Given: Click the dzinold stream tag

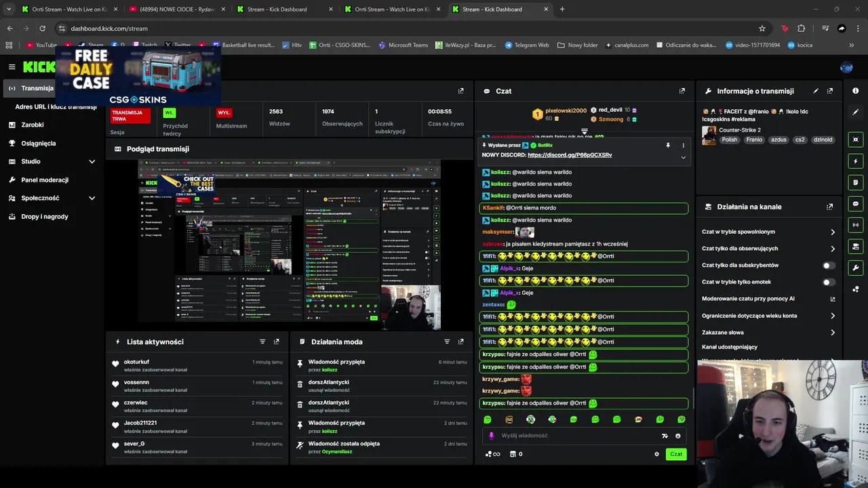Looking at the screenshot, I should [823, 140].
